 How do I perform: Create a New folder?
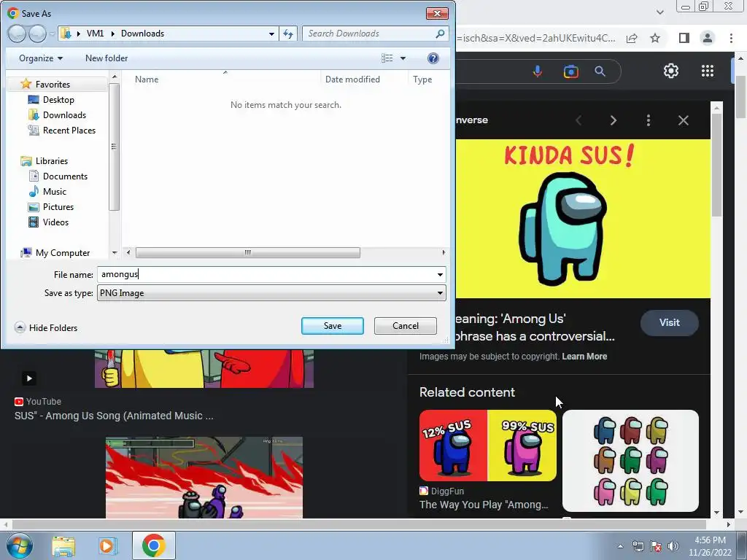pyautogui.click(x=107, y=58)
